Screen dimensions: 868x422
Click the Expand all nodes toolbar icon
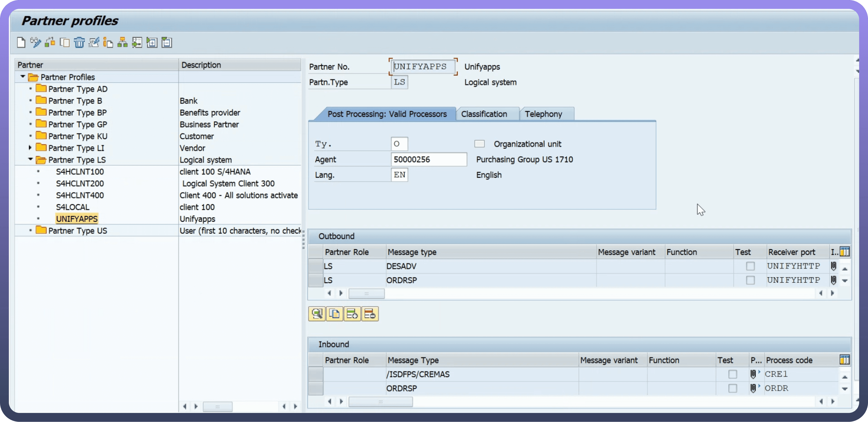[x=152, y=43]
